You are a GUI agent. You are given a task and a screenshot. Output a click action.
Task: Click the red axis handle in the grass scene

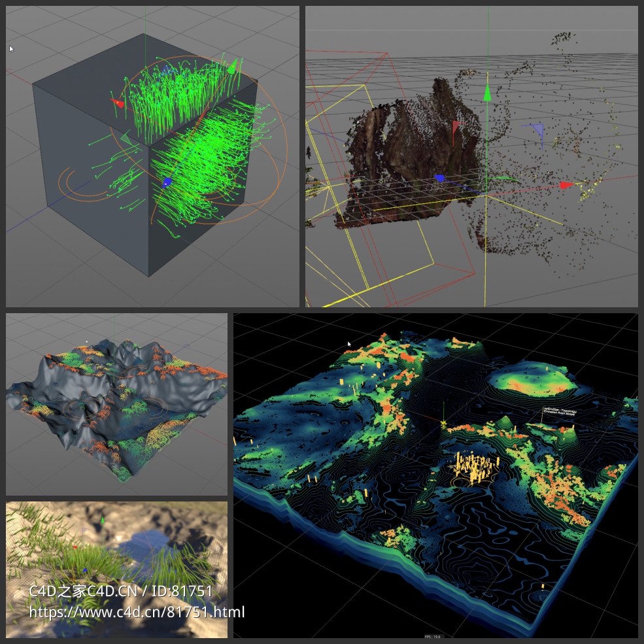(74, 548)
